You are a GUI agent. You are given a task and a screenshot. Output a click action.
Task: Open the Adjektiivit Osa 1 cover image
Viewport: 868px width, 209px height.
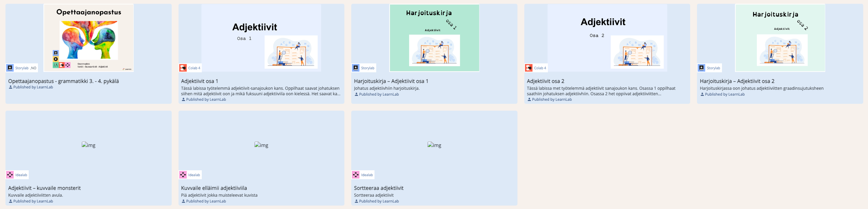tap(261, 38)
